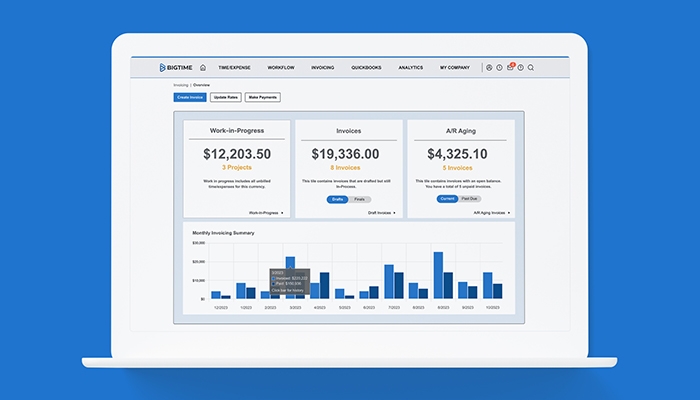
Task: Open the search magnifier icon
Action: pyautogui.click(x=531, y=68)
